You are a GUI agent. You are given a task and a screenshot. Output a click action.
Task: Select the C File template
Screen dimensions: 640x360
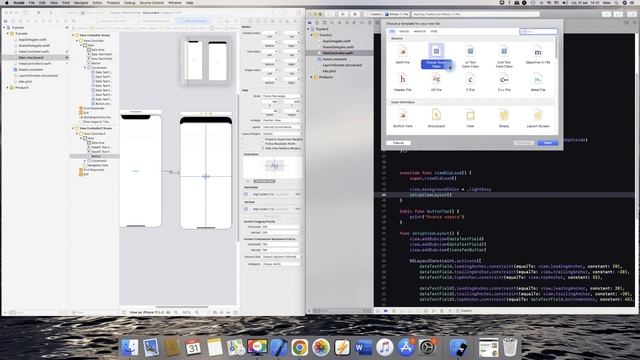(x=470, y=82)
